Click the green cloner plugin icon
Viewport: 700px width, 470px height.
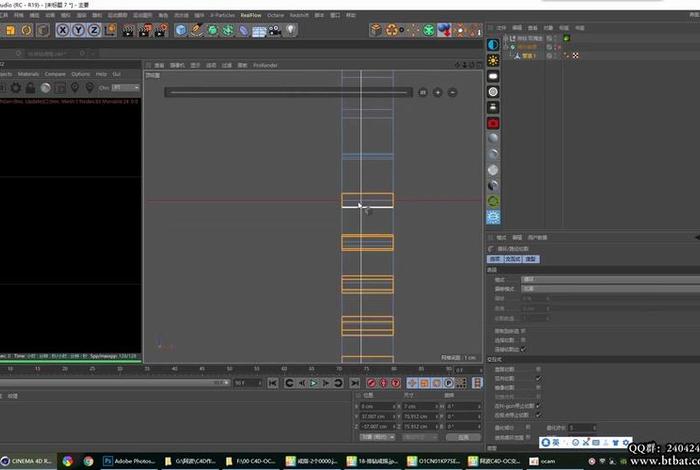point(429,30)
